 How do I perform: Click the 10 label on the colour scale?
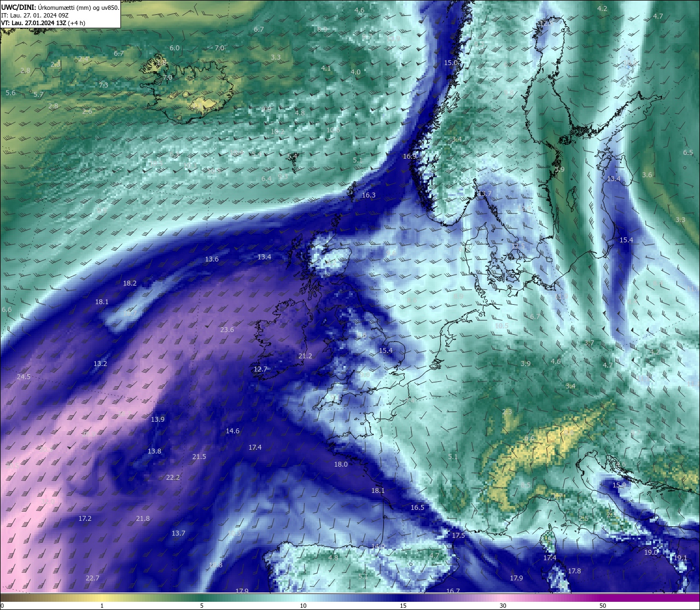coord(303,605)
